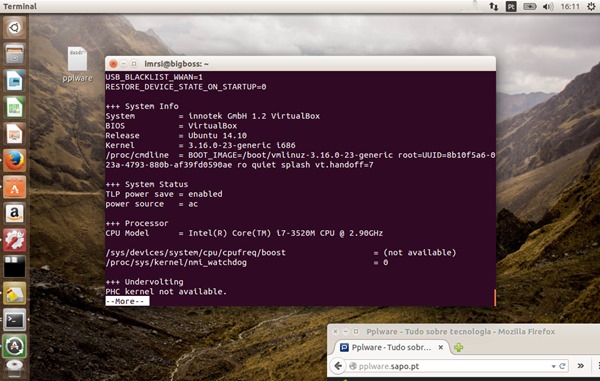This screenshot has height=381, width=600.
Task: Close the Pplware tab in Firefox
Action: coord(441,347)
